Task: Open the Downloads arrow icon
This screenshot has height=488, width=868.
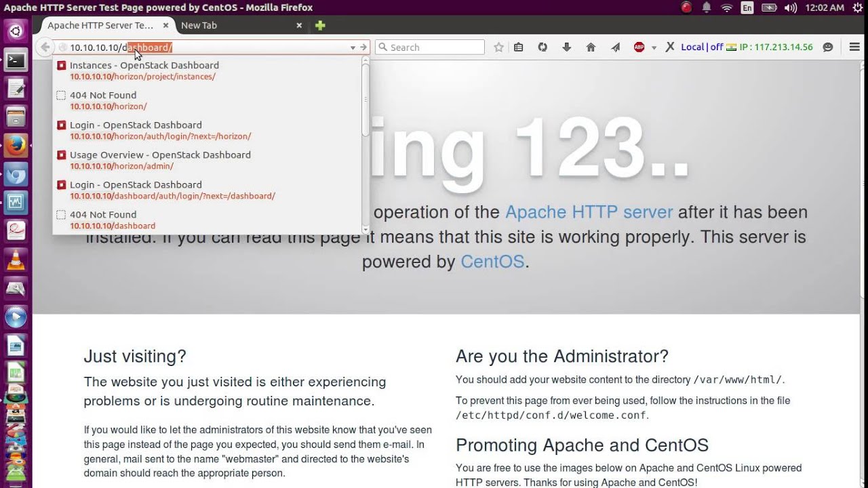Action: pyautogui.click(x=567, y=47)
